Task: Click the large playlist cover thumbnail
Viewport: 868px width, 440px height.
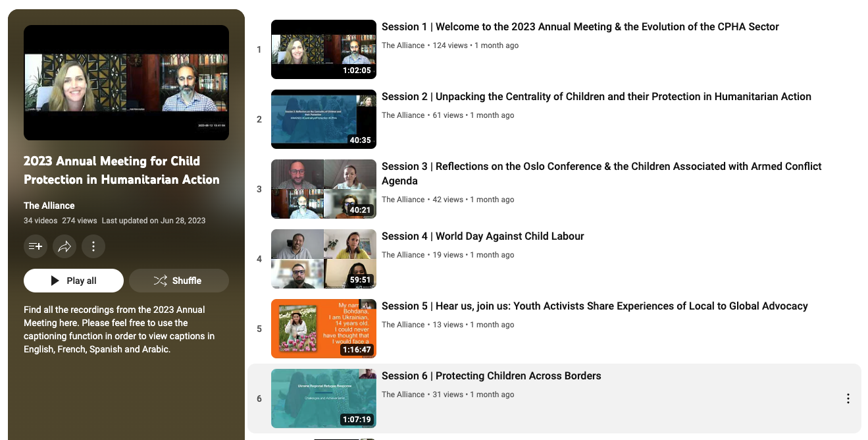Action: [126, 83]
